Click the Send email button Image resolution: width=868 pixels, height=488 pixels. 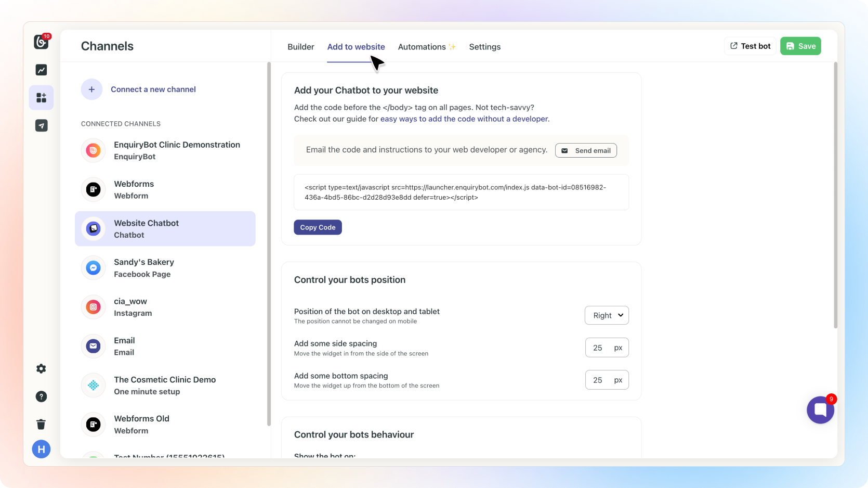586,150
